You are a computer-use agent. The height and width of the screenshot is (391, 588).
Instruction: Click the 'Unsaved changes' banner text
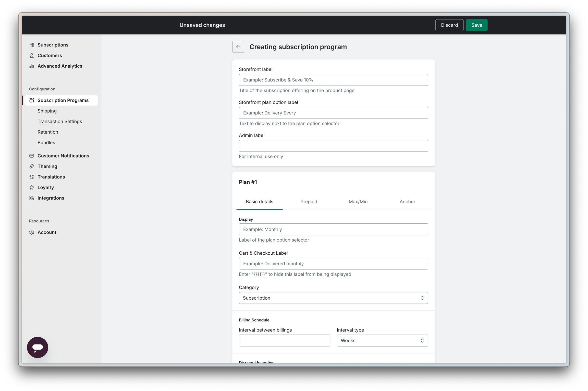[x=202, y=25]
